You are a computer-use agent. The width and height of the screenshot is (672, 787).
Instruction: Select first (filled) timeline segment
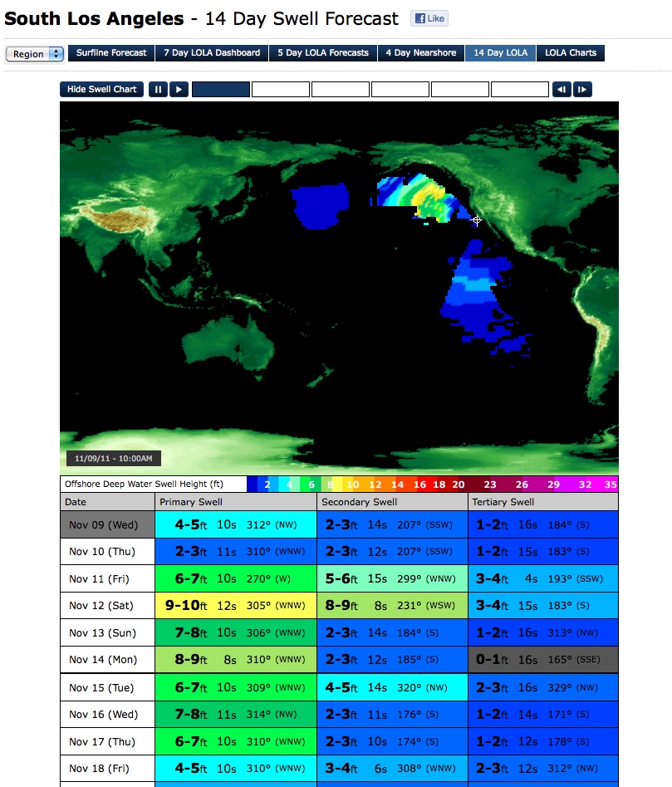click(x=221, y=90)
